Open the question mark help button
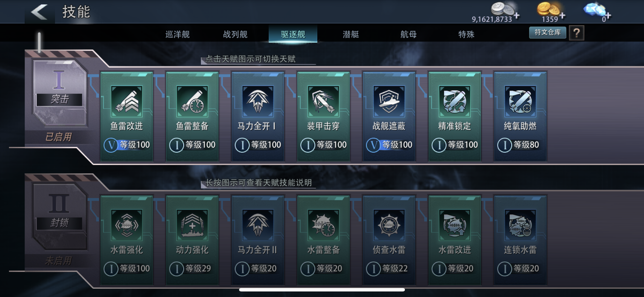Image resolution: width=644 pixels, height=297 pixels. point(577,33)
